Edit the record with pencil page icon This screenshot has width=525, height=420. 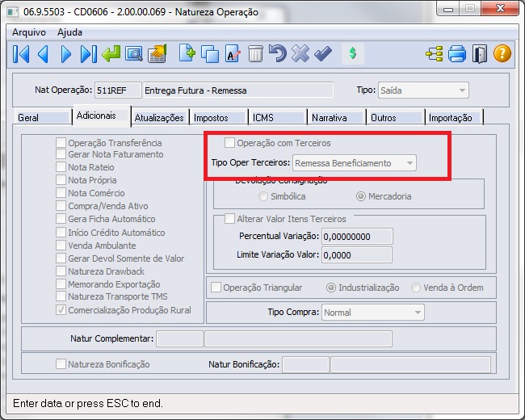pos(233,54)
